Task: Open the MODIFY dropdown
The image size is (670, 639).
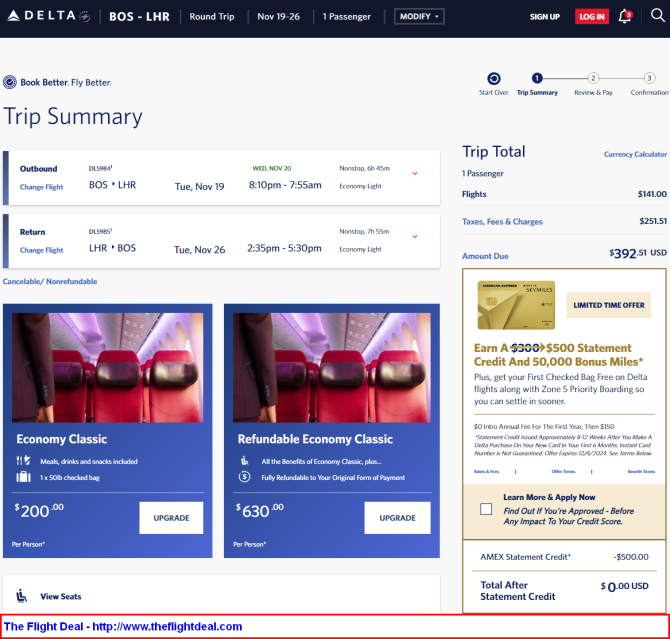Action: tap(419, 16)
